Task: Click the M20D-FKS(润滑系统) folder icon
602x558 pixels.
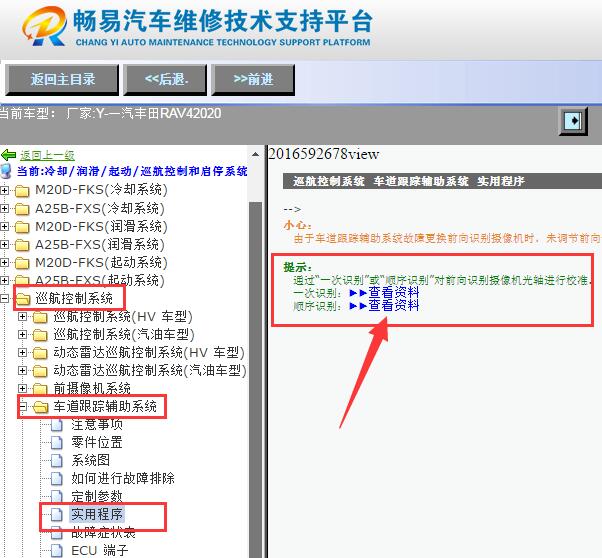Action: click(22, 227)
